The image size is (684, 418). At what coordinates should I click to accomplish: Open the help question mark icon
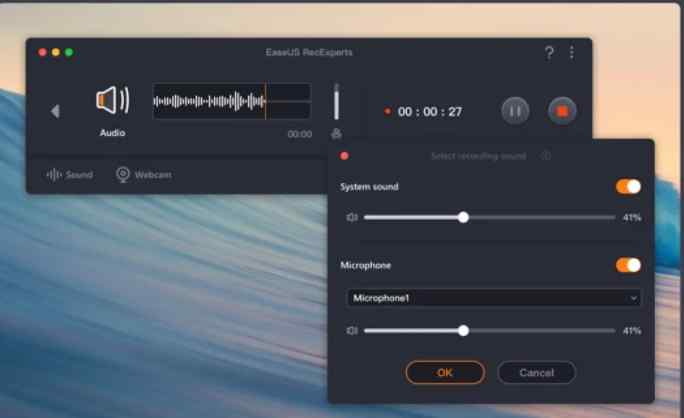549,53
